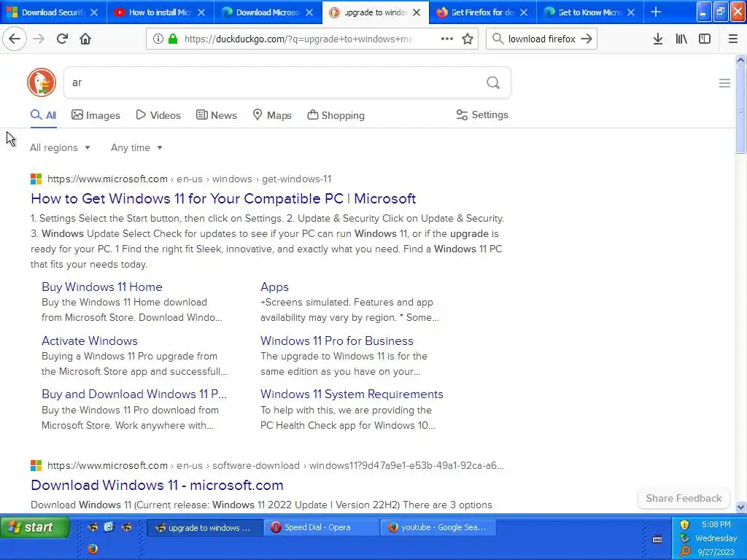Go back using the browser back arrow

click(x=15, y=39)
